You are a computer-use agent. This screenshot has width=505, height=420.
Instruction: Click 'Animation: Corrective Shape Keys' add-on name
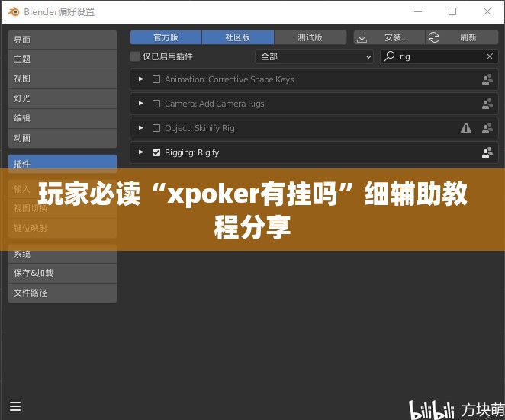coord(230,79)
